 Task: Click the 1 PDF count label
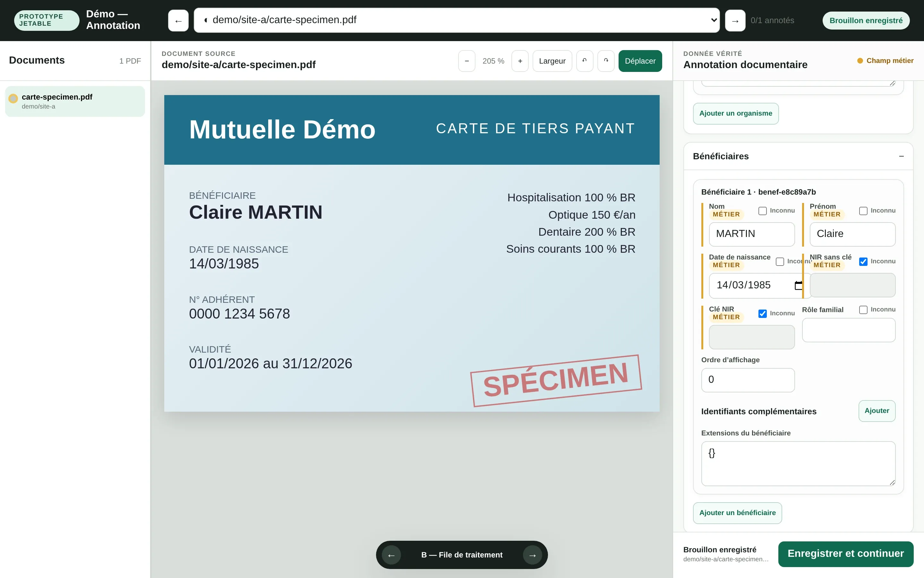coord(130,61)
